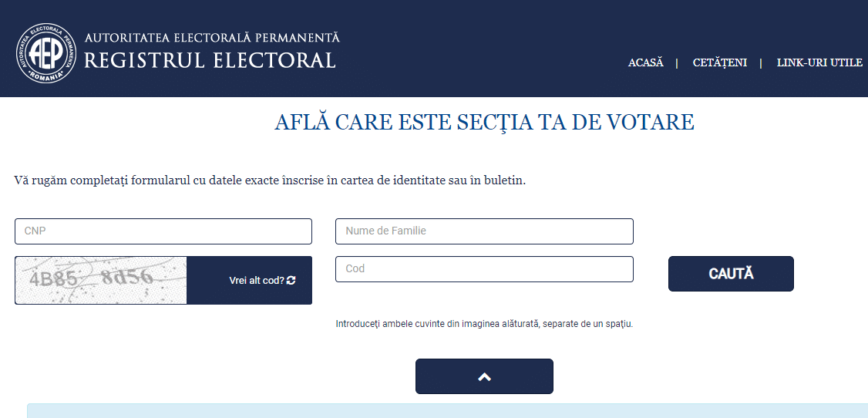
Task: Submit the search with the CAUTĂ button
Action: [x=731, y=274]
